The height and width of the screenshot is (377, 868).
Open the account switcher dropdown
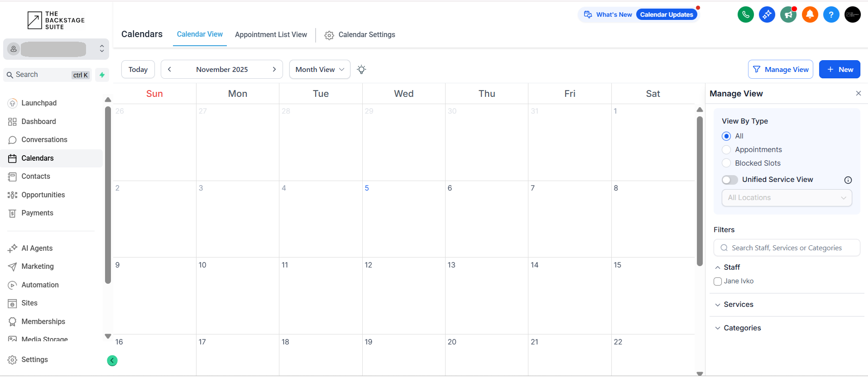(56, 49)
